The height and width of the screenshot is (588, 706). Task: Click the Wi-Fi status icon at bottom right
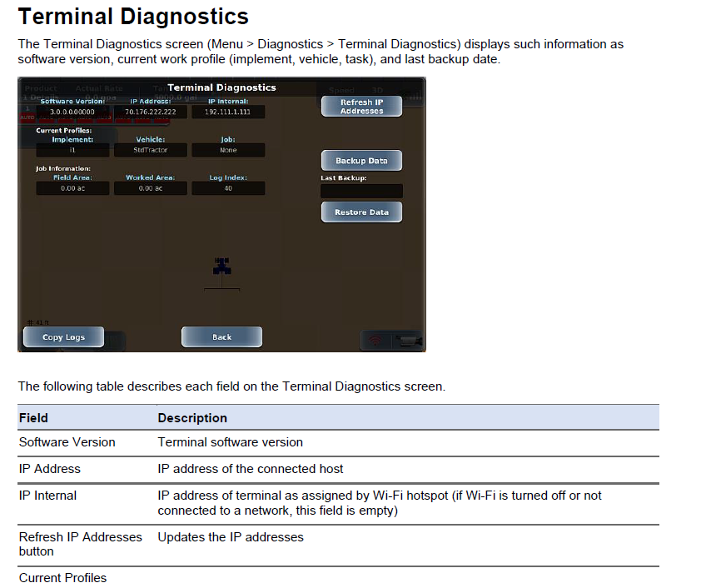coord(375,339)
